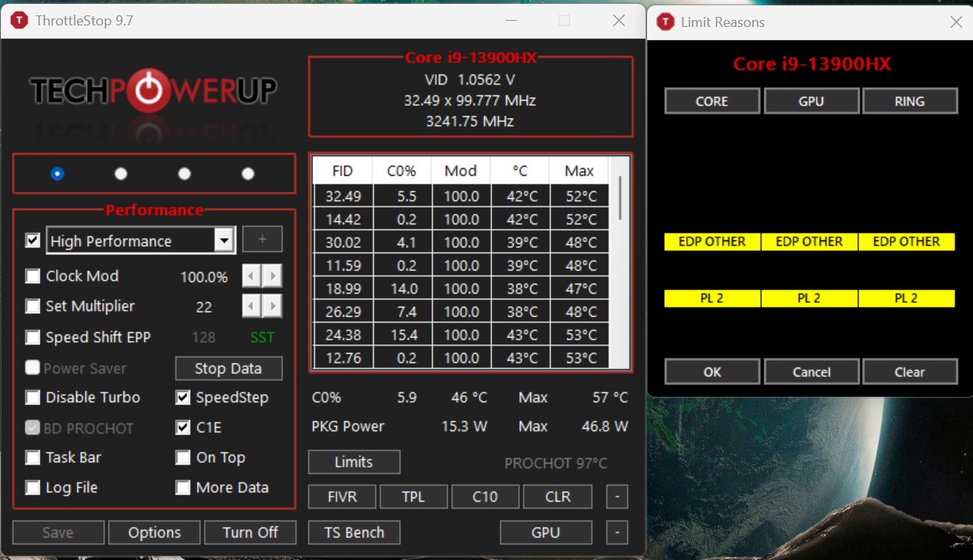Screen dimensions: 973x560
Task: Click the ThrottleStop title bar app icon
Action: pos(21,21)
